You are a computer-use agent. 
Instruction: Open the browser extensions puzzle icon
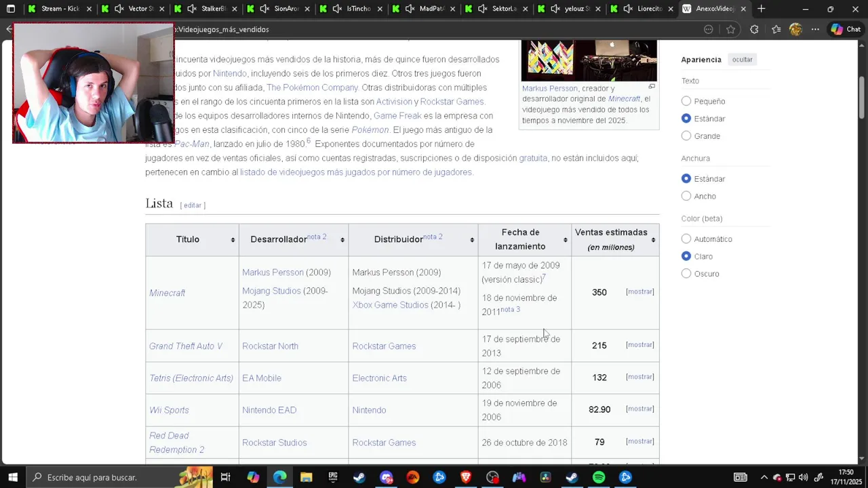tap(754, 29)
